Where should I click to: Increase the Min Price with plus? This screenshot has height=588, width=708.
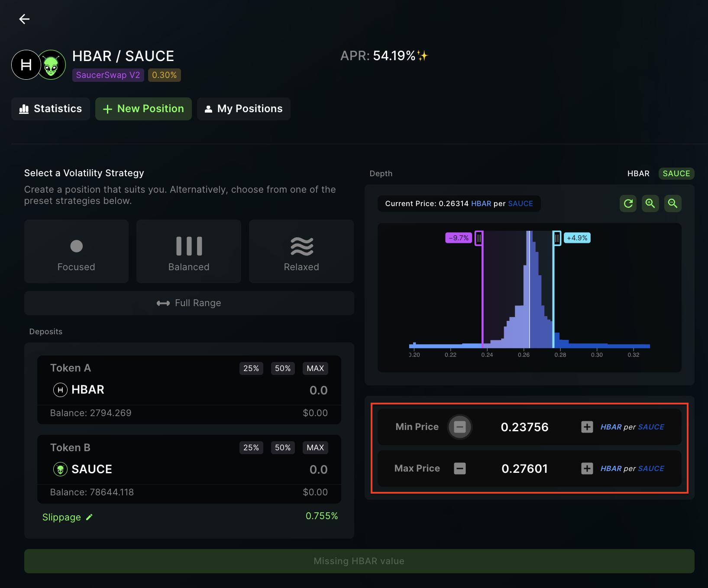point(587,427)
